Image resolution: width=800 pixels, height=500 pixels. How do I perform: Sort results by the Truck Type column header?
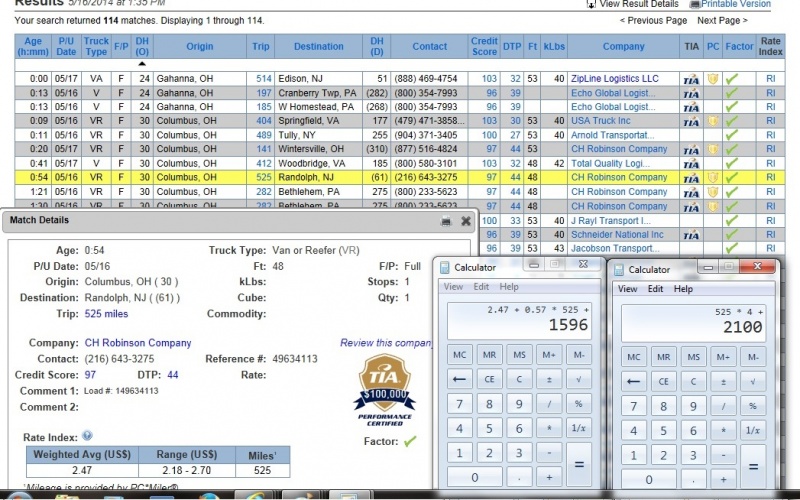click(x=96, y=46)
